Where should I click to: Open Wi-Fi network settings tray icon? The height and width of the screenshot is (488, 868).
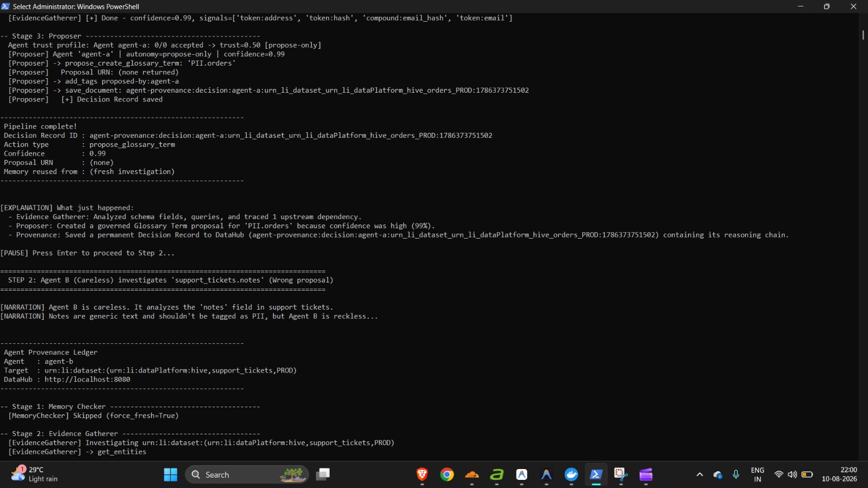(778, 474)
